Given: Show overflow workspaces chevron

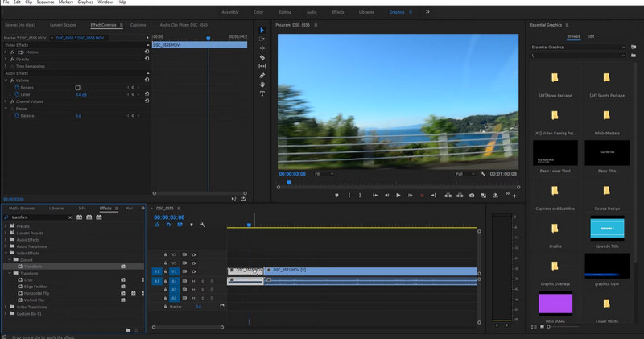Looking at the screenshot, I should click(427, 12).
